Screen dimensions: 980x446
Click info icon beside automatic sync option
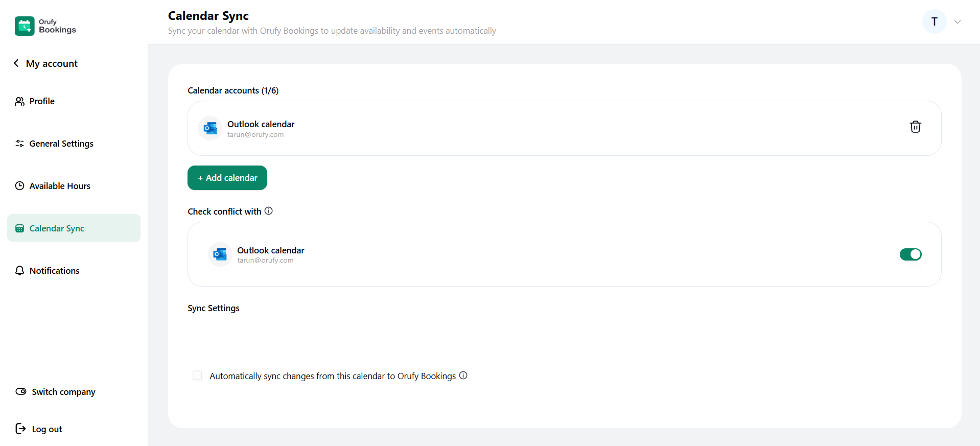(463, 375)
